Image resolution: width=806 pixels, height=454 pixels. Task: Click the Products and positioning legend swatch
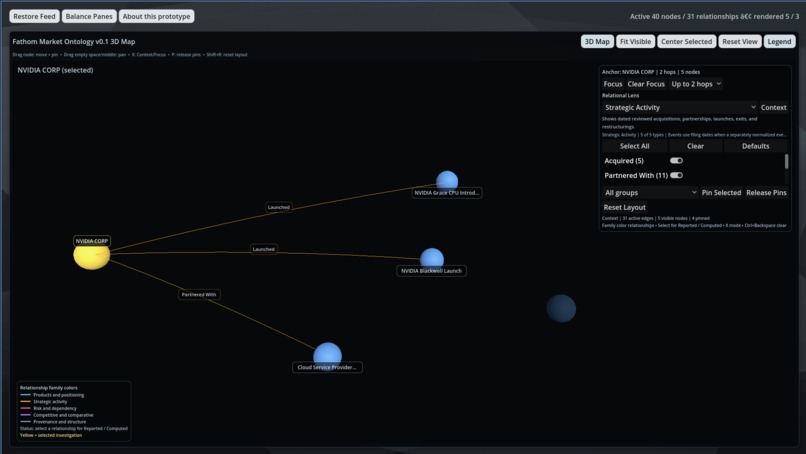[x=25, y=395]
